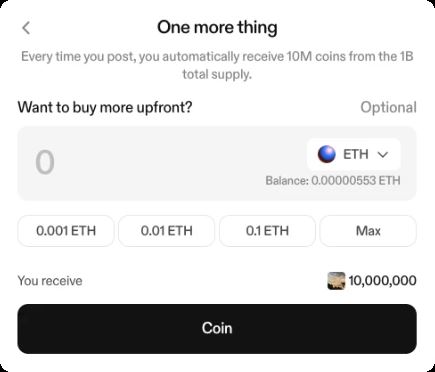The image size is (435, 372).
Task: Click the "Every time you post" sentence
Action: tap(217, 65)
